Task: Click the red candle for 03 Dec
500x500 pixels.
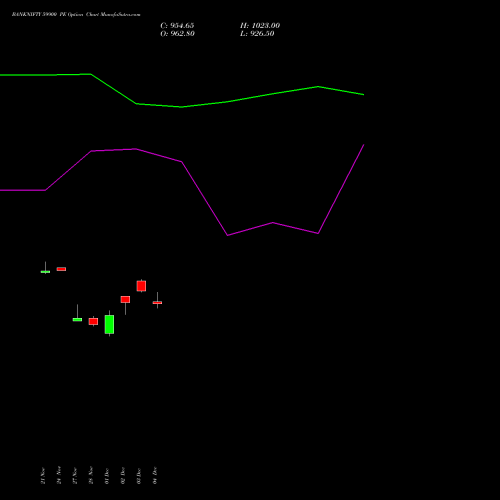Action: (x=141, y=286)
